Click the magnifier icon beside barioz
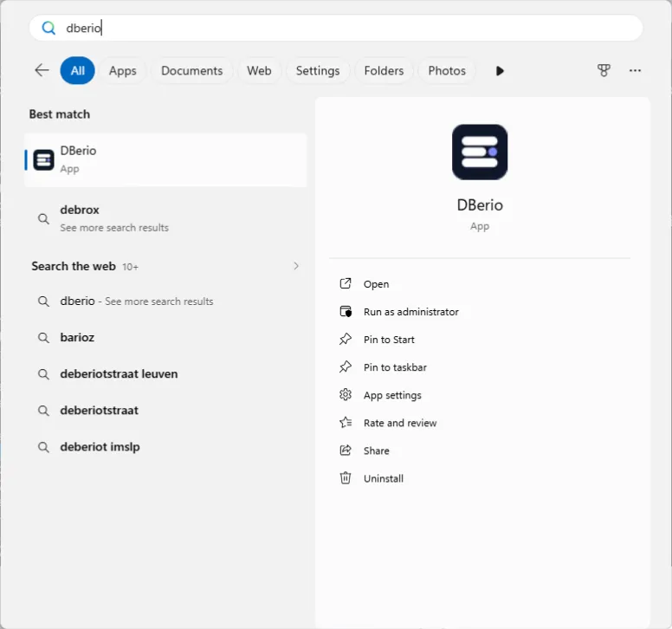Screen dimensions: 672x629 pyautogui.click(x=43, y=337)
